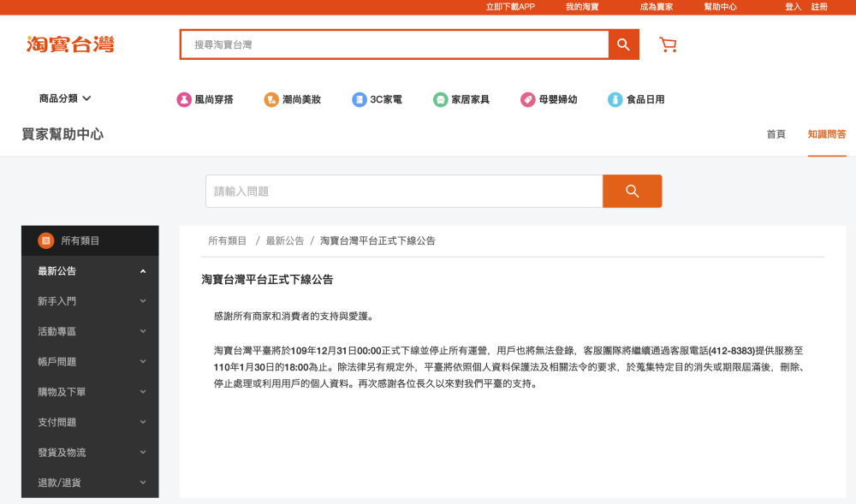The image size is (856, 504).
Task: Click the 立即下載APP link
Action: tap(510, 7)
